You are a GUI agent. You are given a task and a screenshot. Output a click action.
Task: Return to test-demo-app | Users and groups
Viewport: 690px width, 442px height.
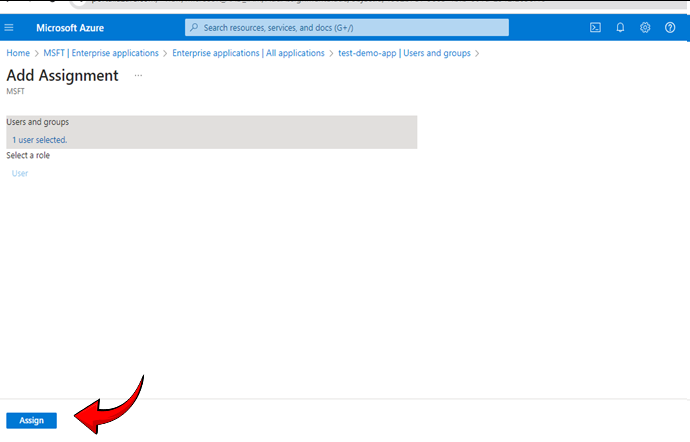(404, 53)
